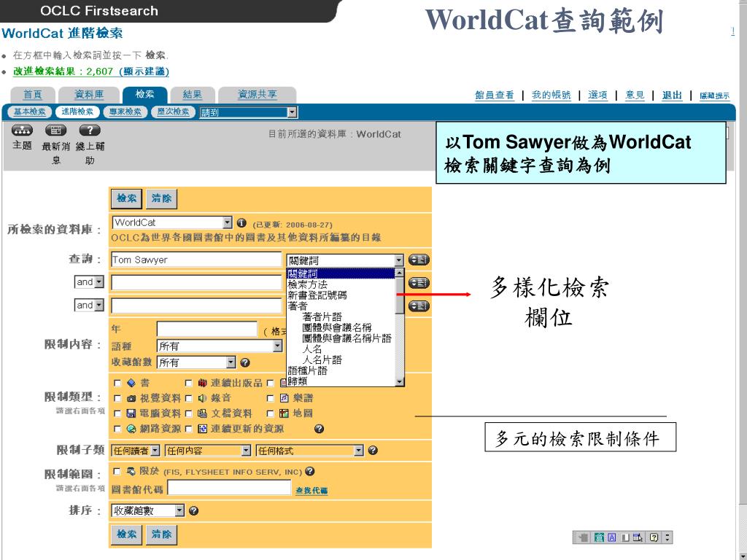This screenshot has height=560, width=747.
Task: Click the 連續更新的資源 updating resources icon
Action: click(x=202, y=429)
